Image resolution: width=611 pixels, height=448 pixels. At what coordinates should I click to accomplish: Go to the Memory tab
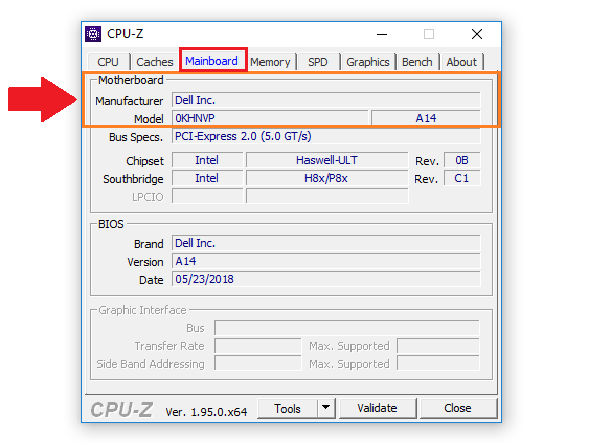(x=270, y=62)
